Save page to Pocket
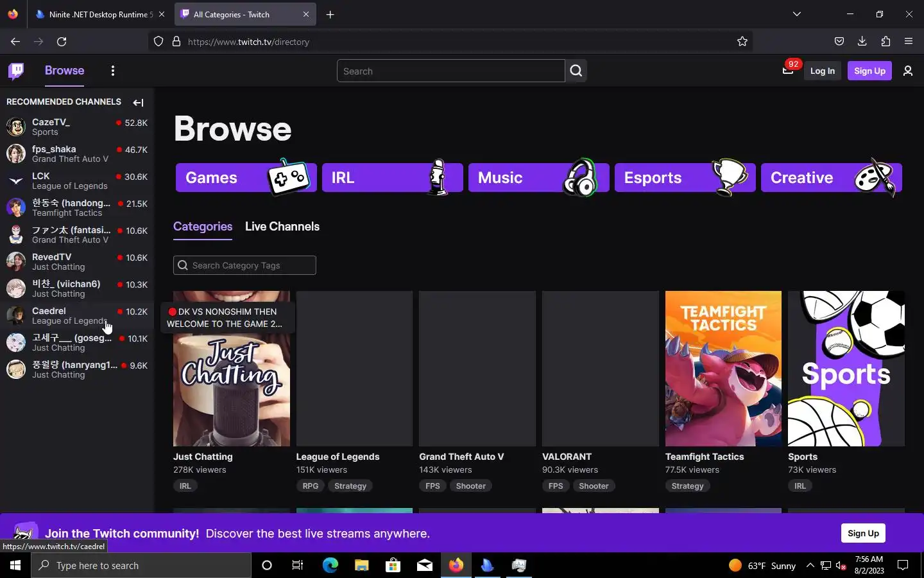The width and height of the screenshot is (924, 578). click(x=839, y=42)
